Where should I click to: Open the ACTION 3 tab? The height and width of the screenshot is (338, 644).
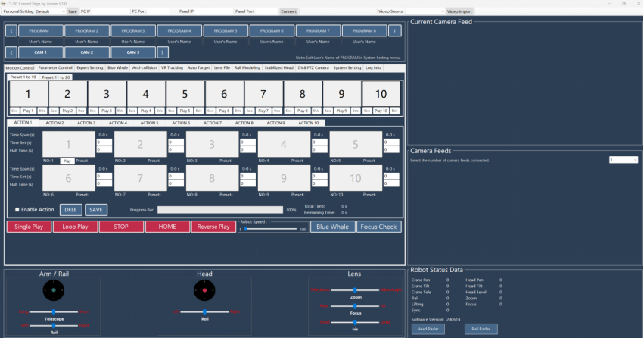[86, 123]
